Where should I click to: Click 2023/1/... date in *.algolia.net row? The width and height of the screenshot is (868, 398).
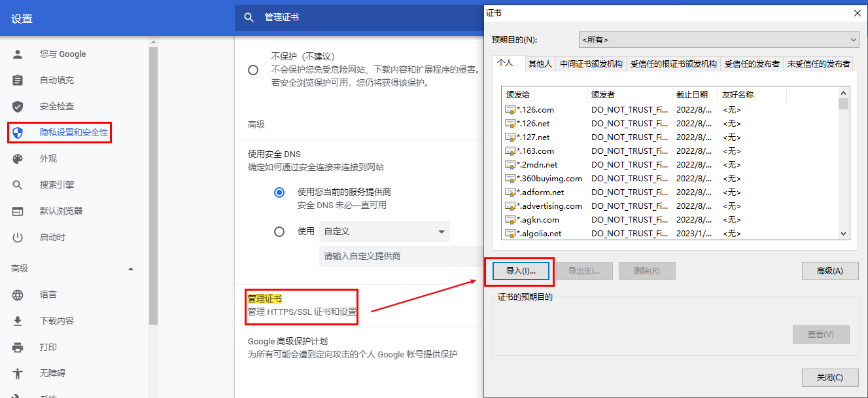pos(694,234)
